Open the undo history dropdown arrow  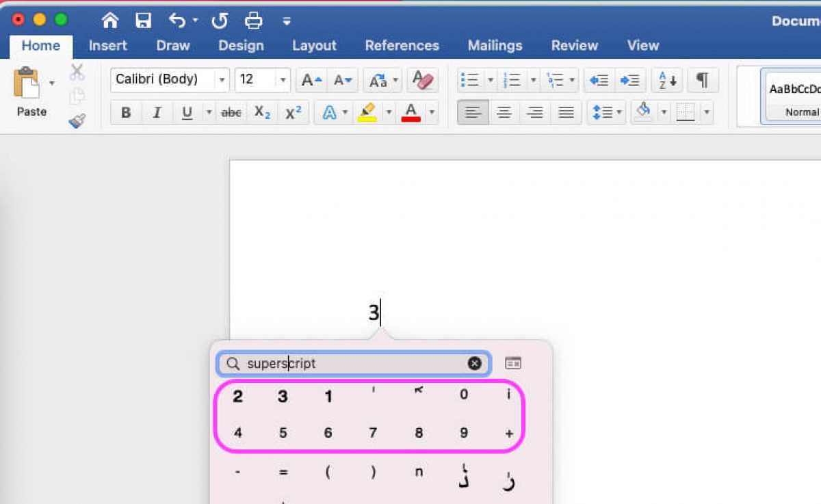click(x=195, y=21)
